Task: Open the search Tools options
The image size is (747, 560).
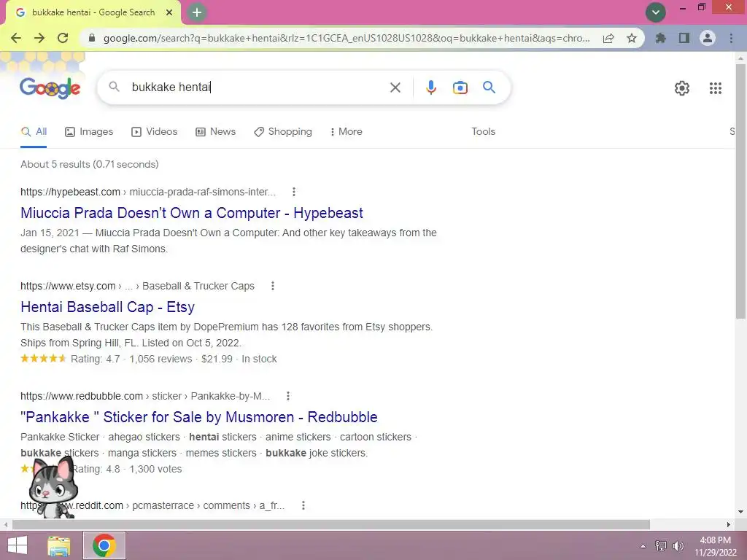Action: tap(483, 131)
